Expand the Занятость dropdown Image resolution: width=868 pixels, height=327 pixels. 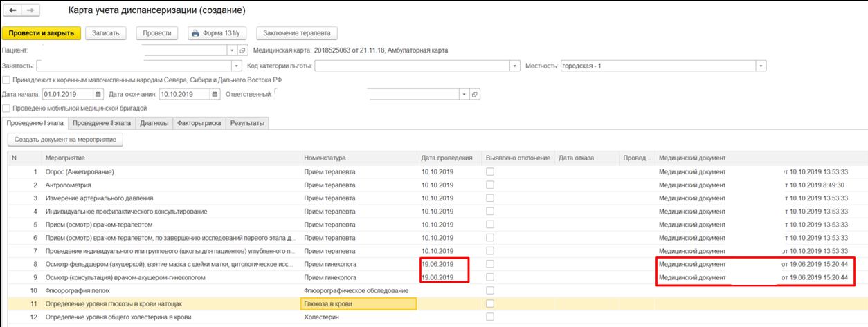pos(236,66)
